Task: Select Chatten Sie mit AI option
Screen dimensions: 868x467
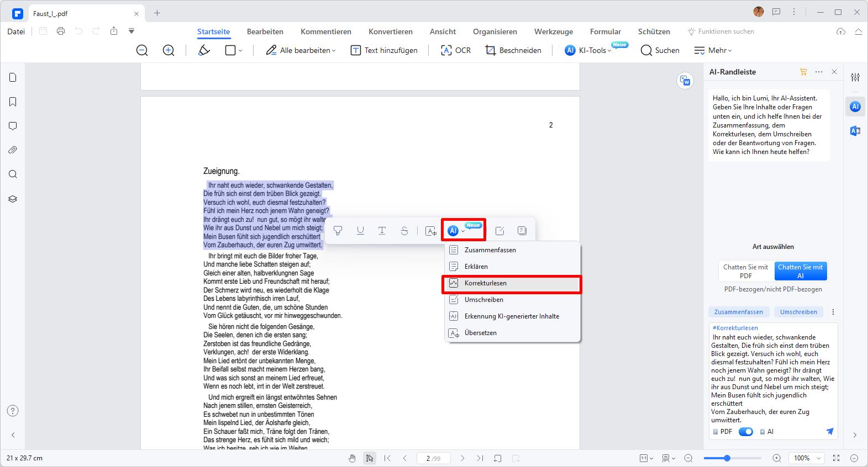Action: click(801, 271)
